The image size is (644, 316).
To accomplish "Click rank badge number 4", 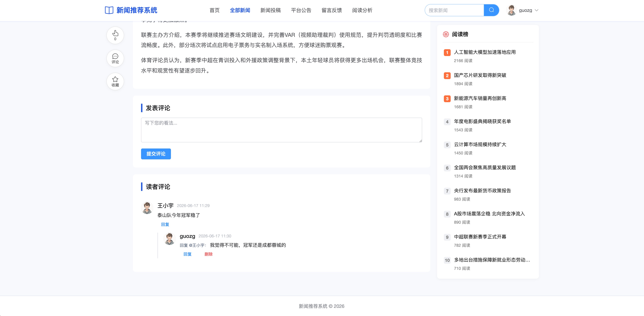I will click(447, 122).
